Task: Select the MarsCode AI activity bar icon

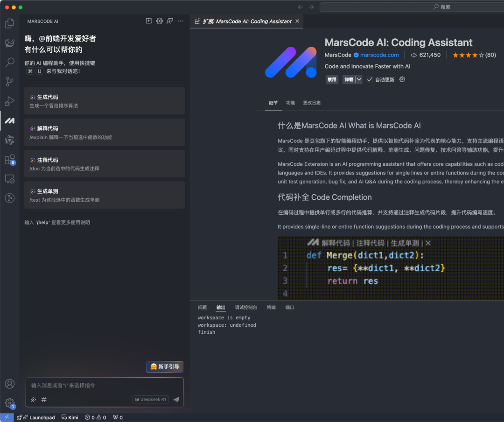Action: (10, 120)
